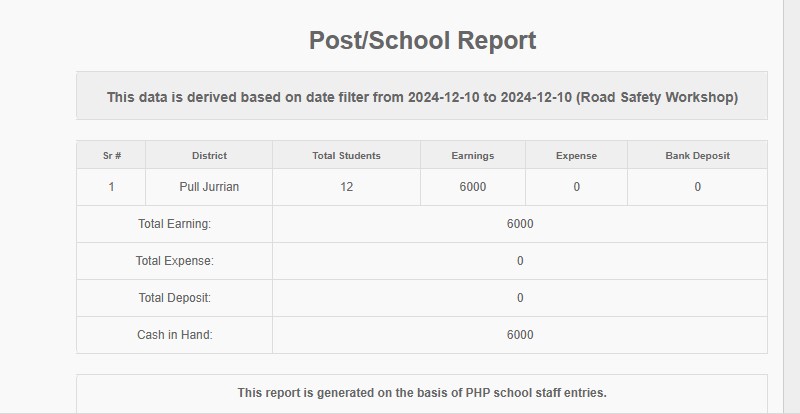This screenshot has height=414, width=800.
Task: Click the Total Deposit row label
Action: tap(175, 298)
